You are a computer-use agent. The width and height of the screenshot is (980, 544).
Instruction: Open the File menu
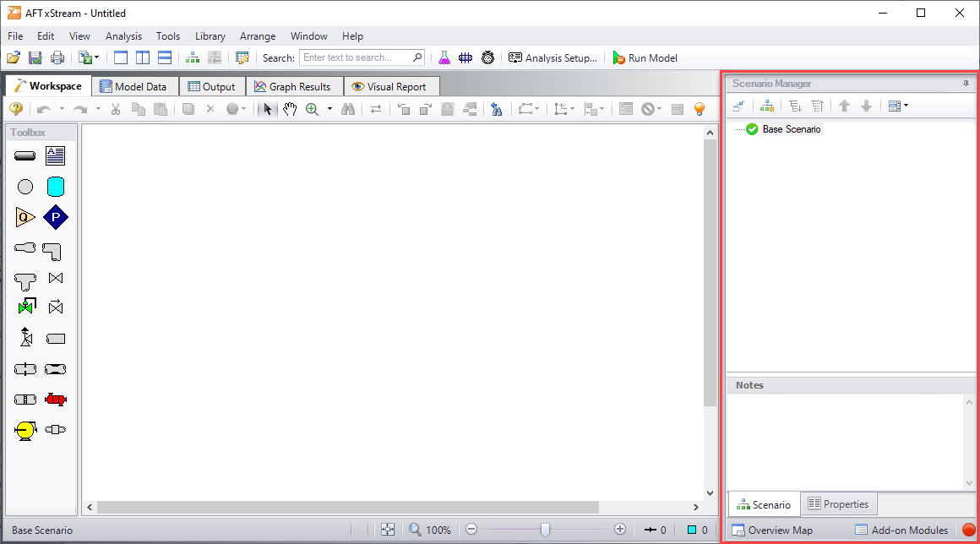point(15,36)
